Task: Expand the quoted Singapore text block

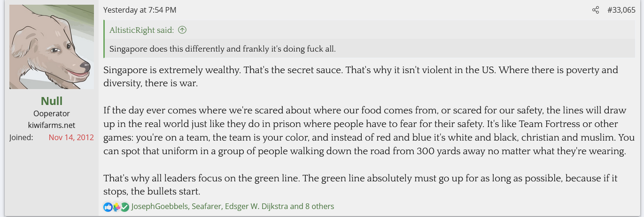Action: [223, 49]
